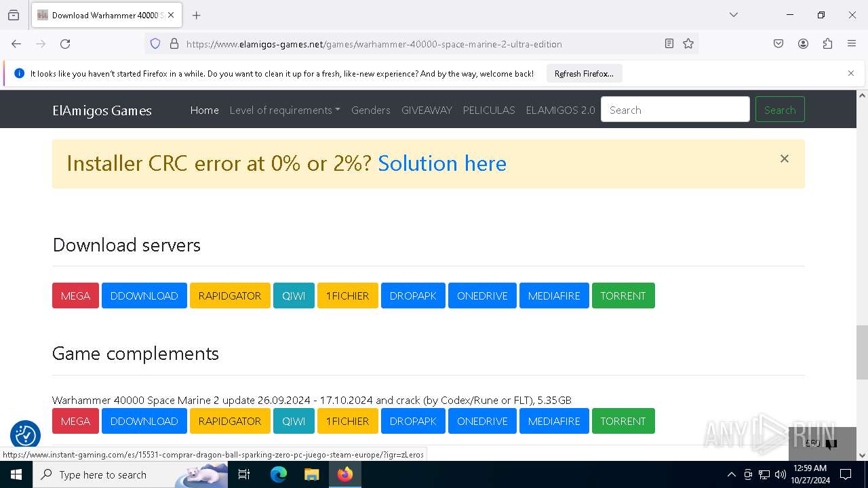View site security padlock info
Screen dimensions: 868x488
174,43
